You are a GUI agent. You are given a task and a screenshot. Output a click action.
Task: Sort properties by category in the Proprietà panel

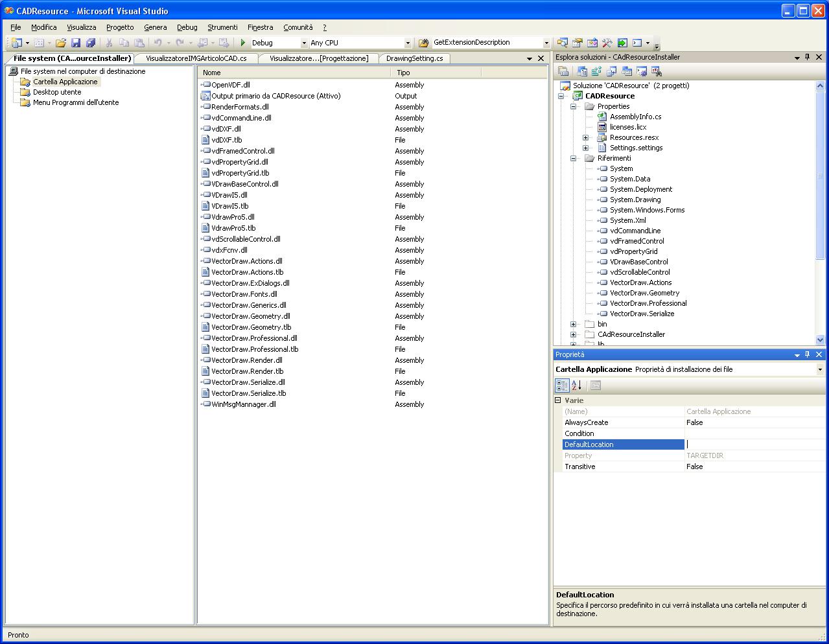point(563,385)
